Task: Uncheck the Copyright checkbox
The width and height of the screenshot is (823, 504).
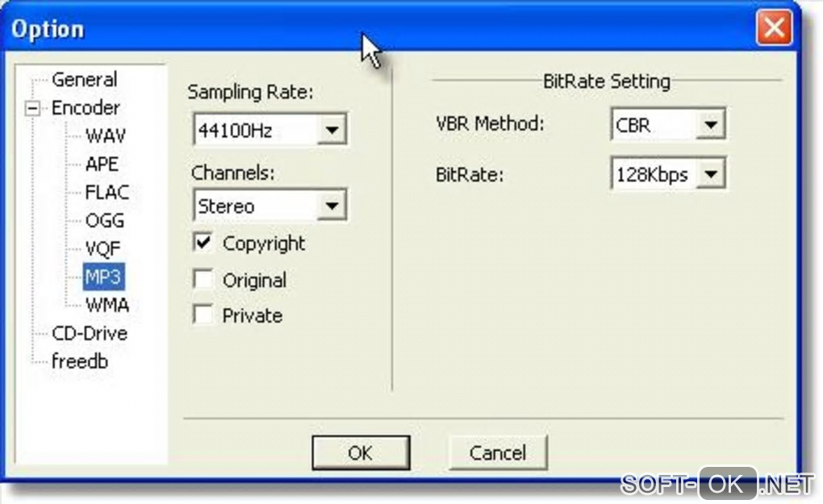Action: [x=203, y=243]
